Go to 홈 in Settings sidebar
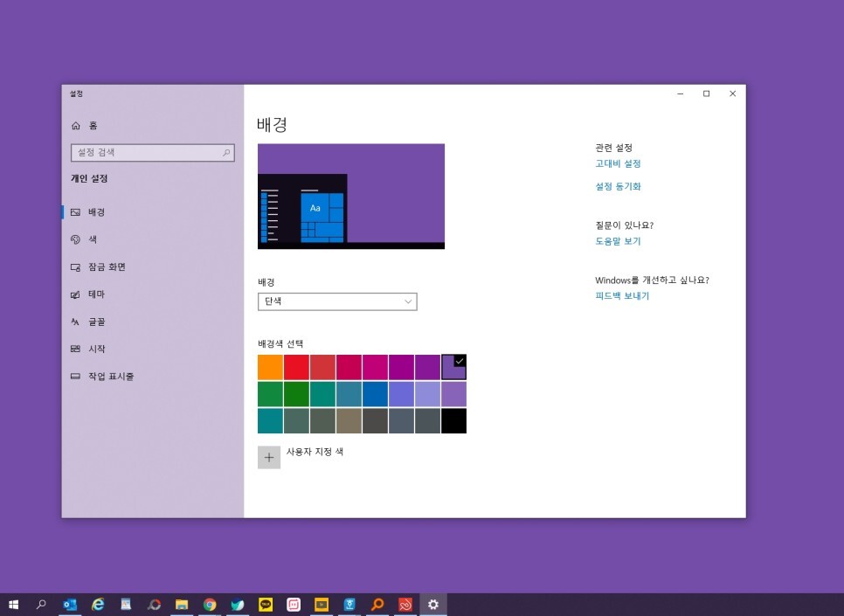The height and width of the screenshot is (616, 844). tap(85, 126)
